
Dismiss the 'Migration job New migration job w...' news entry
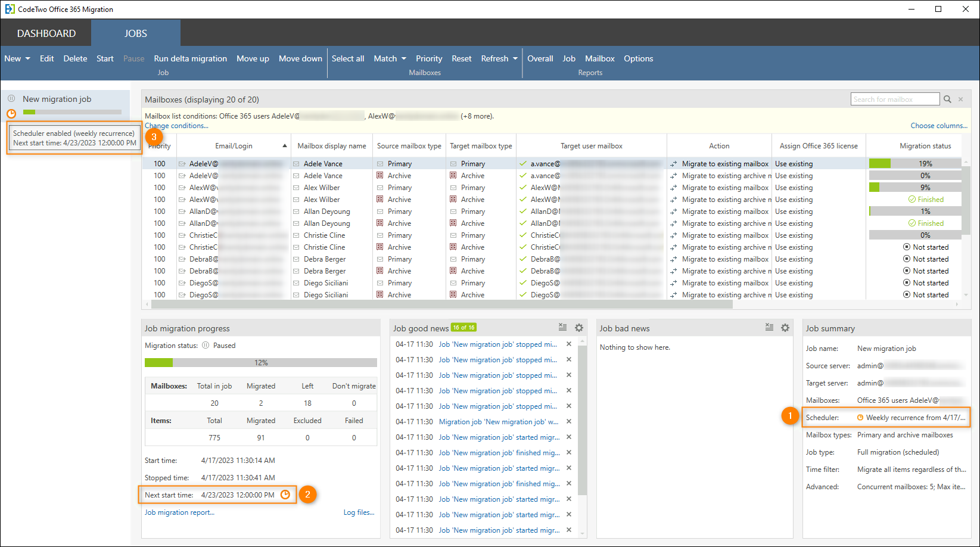(x=569, y=421)
